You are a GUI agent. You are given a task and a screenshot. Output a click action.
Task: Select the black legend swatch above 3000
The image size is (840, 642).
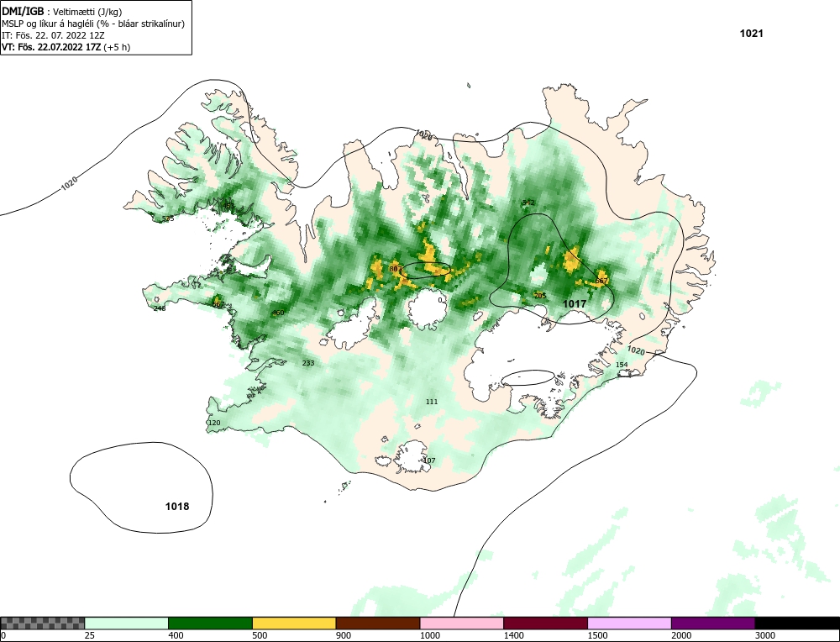797,623
